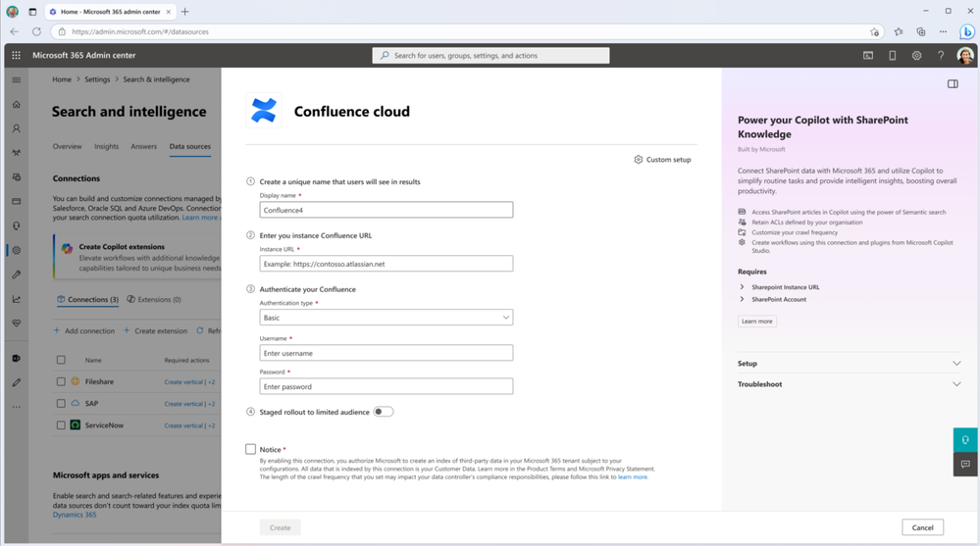Open Customize navigation pencil icon
Image resolution: width=980 pixels, height=546 pixels.
click(x=17, y=382)
